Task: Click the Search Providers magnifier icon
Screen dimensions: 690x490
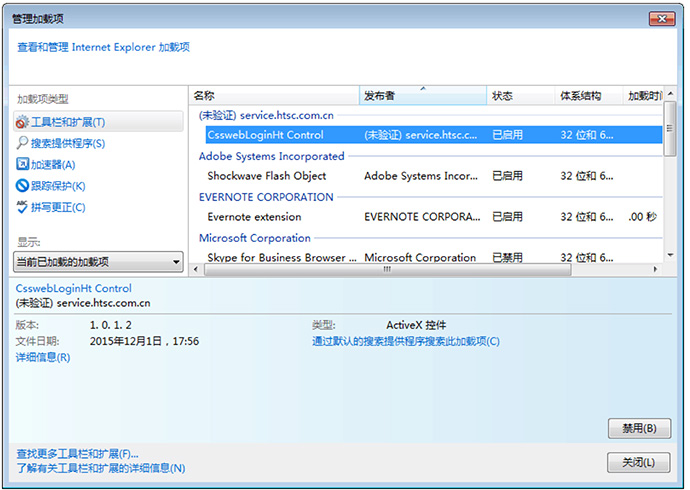Action: (x=22, y=143)
